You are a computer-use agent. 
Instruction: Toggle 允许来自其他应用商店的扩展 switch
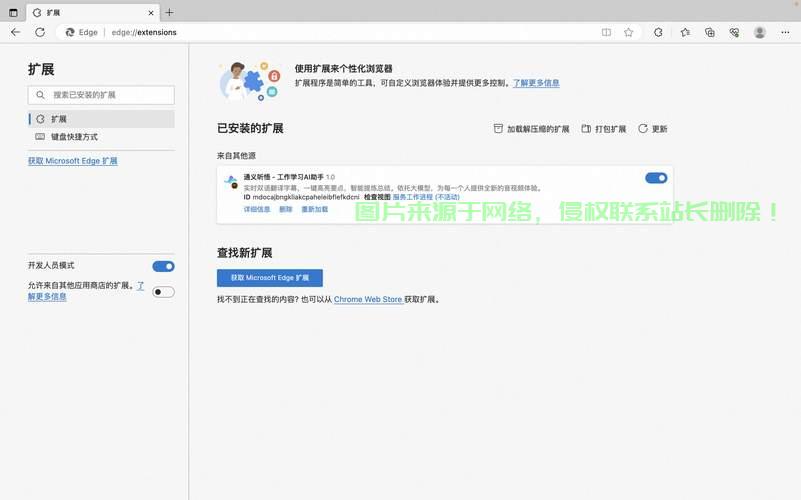163,292
